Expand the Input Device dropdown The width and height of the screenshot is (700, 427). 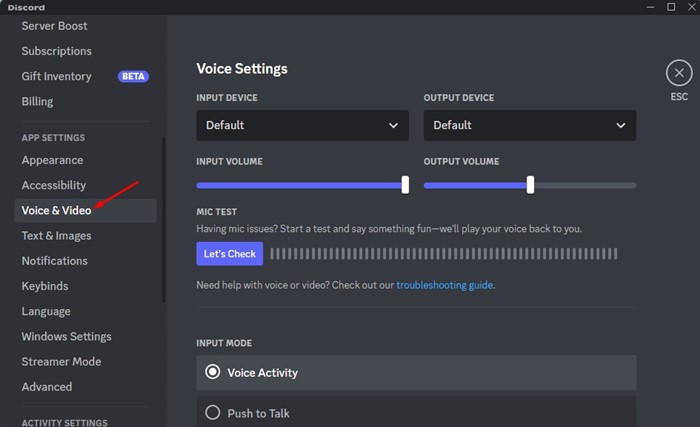tap(302, 125)
